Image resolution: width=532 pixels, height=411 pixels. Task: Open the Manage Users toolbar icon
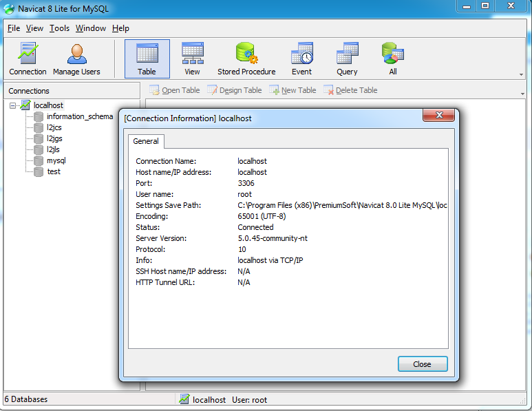point(76,59)
